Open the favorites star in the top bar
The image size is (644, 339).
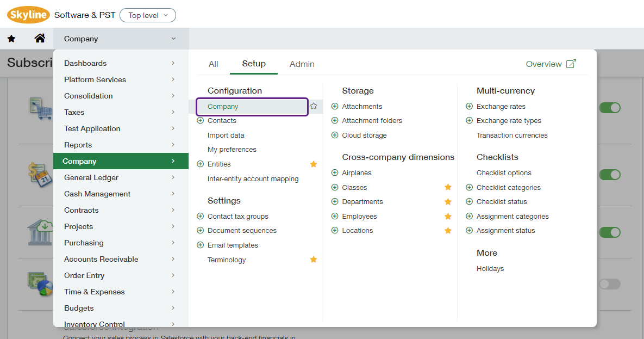coord(11,38)
